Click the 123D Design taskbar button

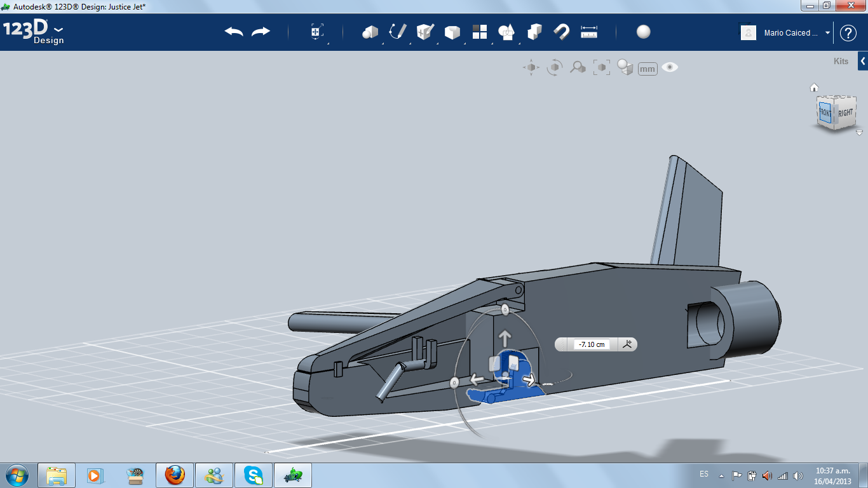[x=293, y=475]
